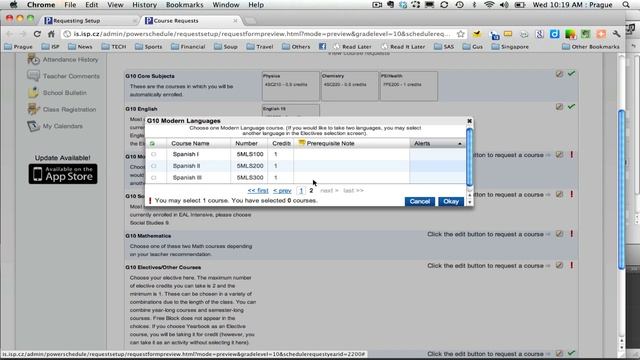Screen dimensions: 640x360
Task: Edit G10 Core Subjects with pencil icon
Action: [x=559, y=74]
